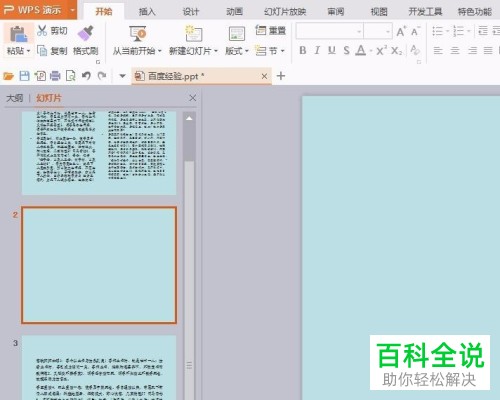Expand 新建幻灯片 dropdown arrow
Screen dimensions: 500x400
(x=216, y=51)
